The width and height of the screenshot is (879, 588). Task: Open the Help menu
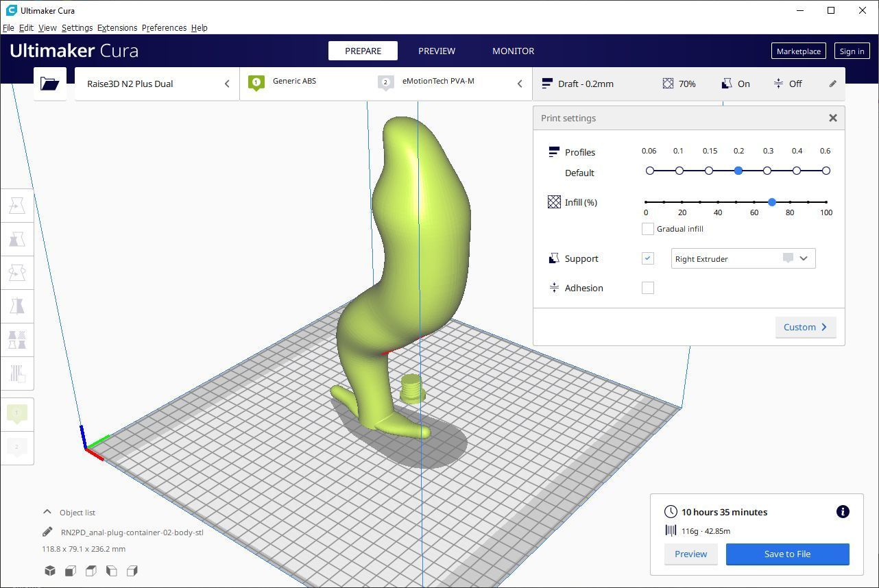tap(199, 27)
